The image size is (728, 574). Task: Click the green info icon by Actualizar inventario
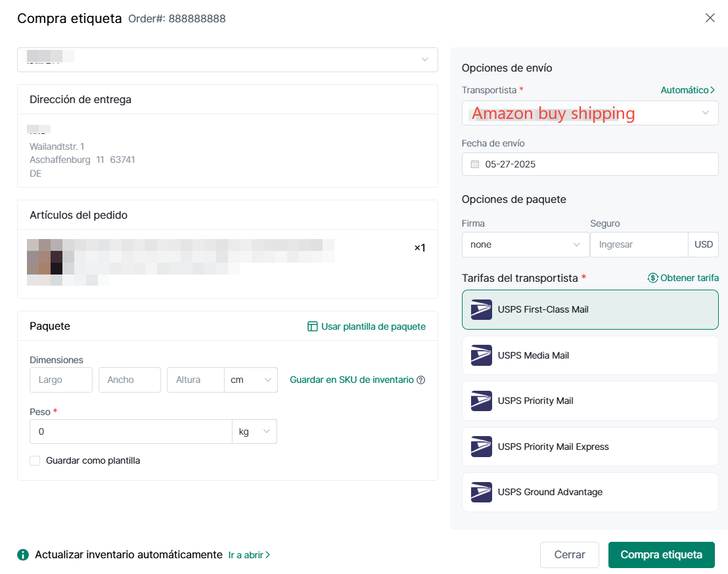[x=23, y=555]
